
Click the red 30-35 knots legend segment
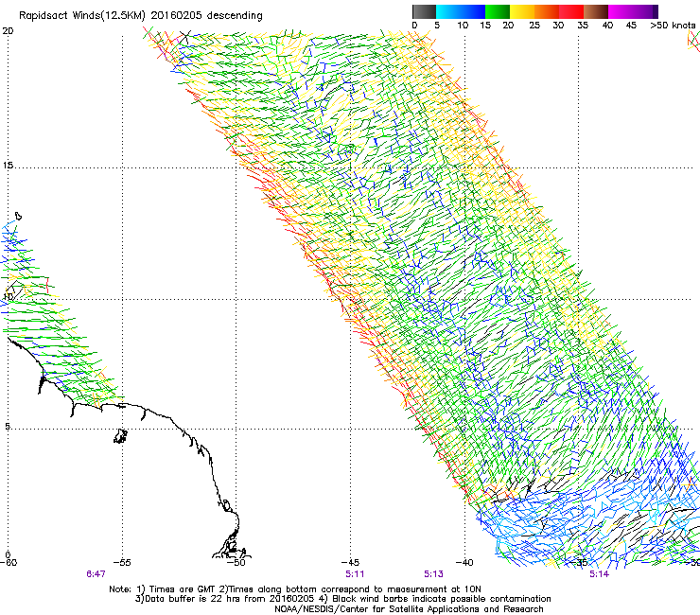click(571, 11)
